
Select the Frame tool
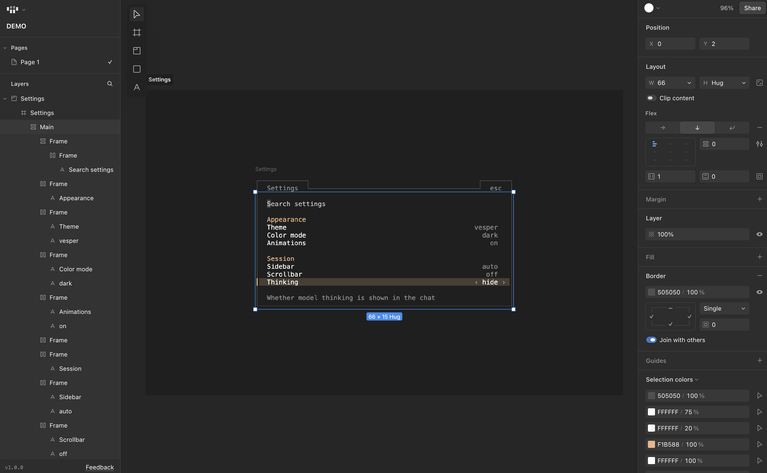[x=136, y=33]
